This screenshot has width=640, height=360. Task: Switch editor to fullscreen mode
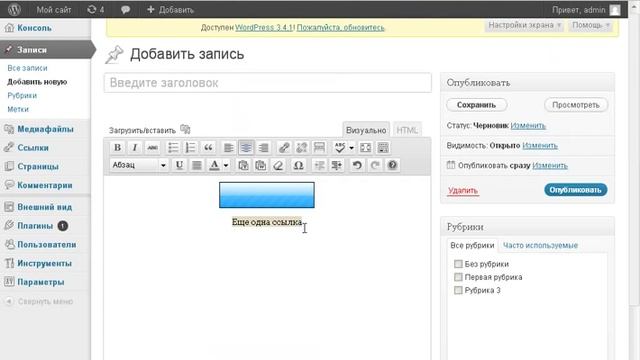tap(366, 147)
